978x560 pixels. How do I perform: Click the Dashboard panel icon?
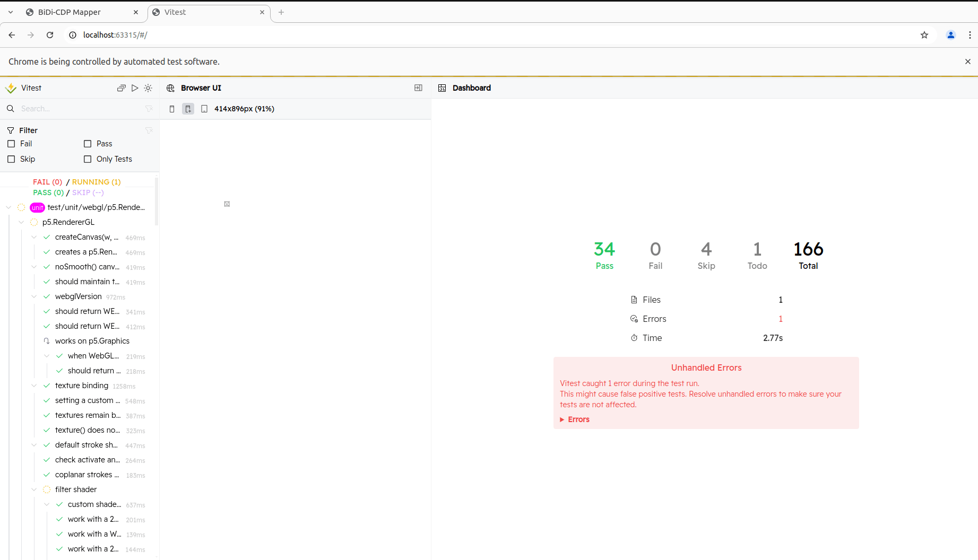tap(442, 88)
